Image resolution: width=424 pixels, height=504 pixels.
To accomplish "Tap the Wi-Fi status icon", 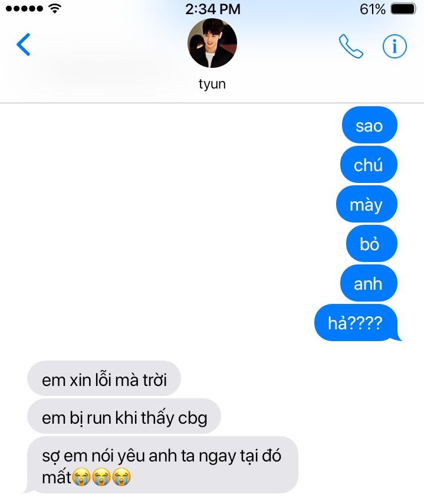I will (55, 8).
